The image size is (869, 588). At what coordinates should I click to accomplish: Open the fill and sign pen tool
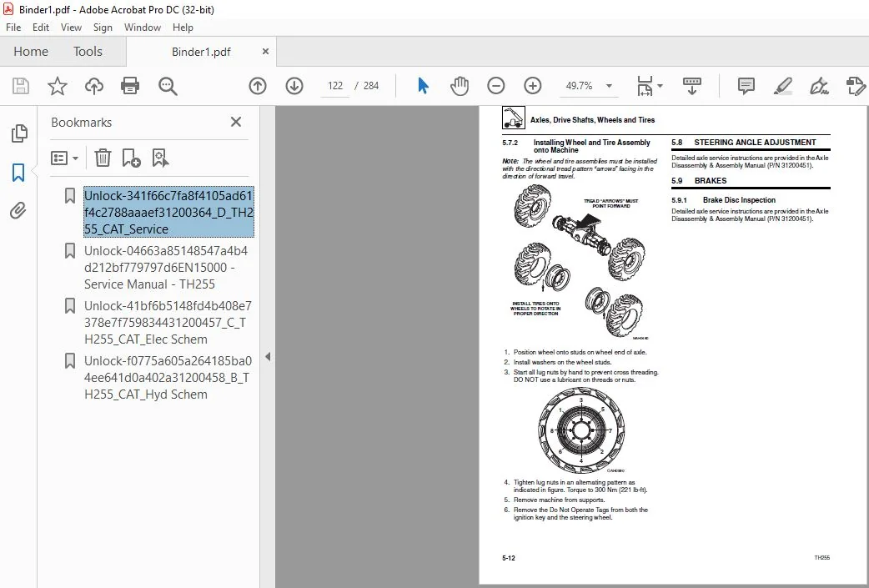coord(819,86)
